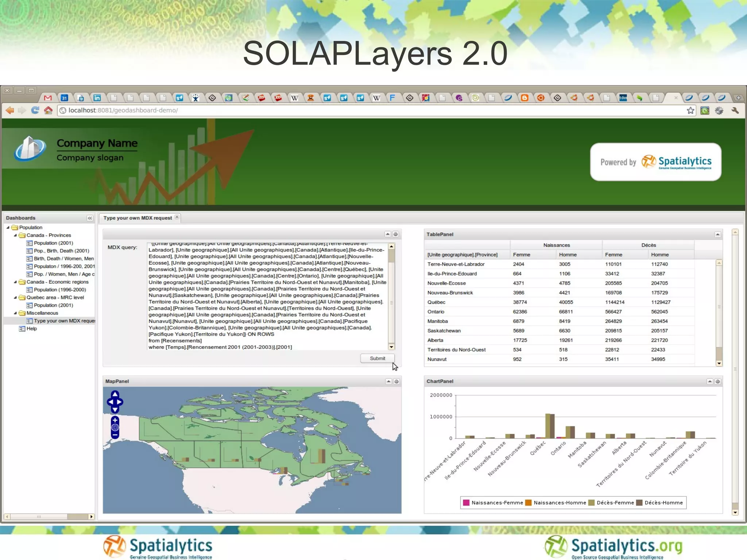Image resolution: width=747 pixels, height=560 pixels.
Task: Toggle Naissances-Femme legend swatch
Action: point(466,503)
